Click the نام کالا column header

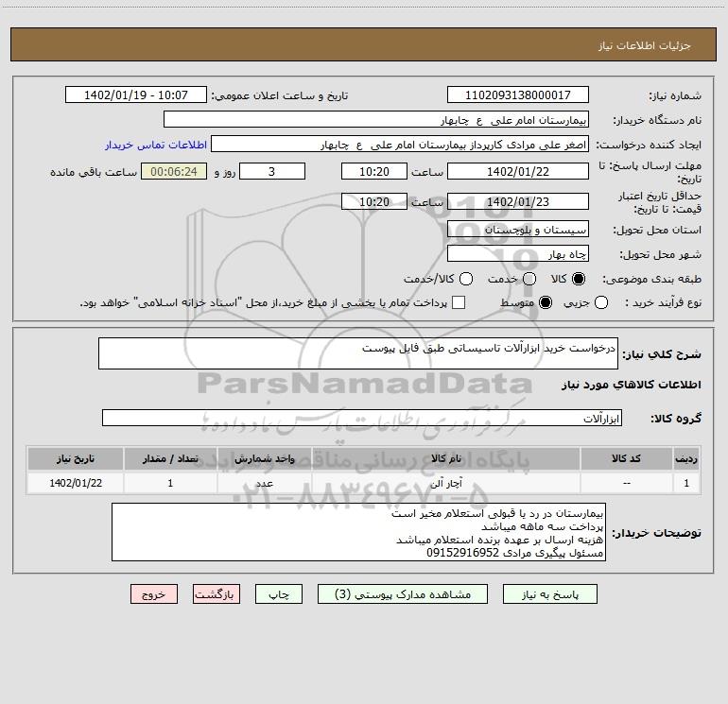pyautogui.click(x=446, y=459)
